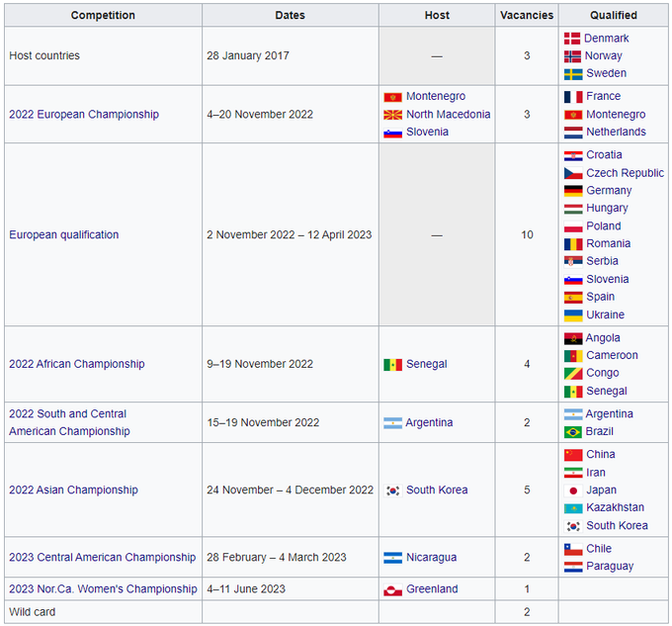
Task: Click the Ukraine flag icon
Action: [x=573, y=315]
